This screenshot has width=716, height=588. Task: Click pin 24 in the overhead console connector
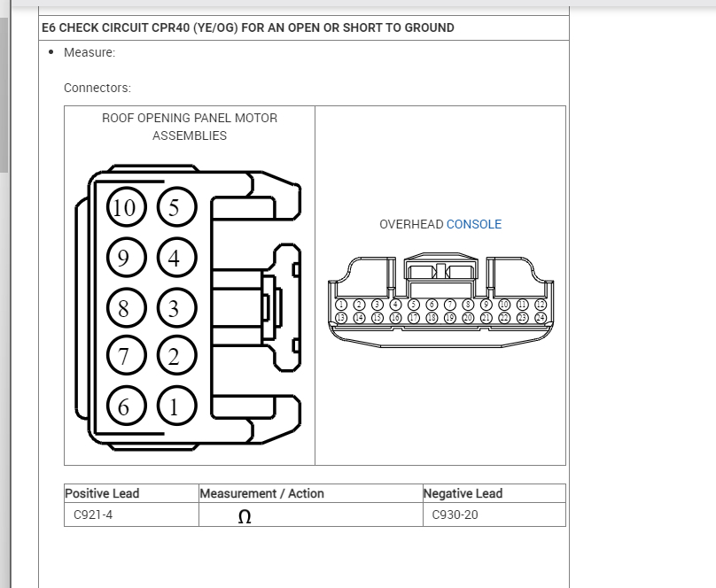pyautogui.click(x=541, y=318)
